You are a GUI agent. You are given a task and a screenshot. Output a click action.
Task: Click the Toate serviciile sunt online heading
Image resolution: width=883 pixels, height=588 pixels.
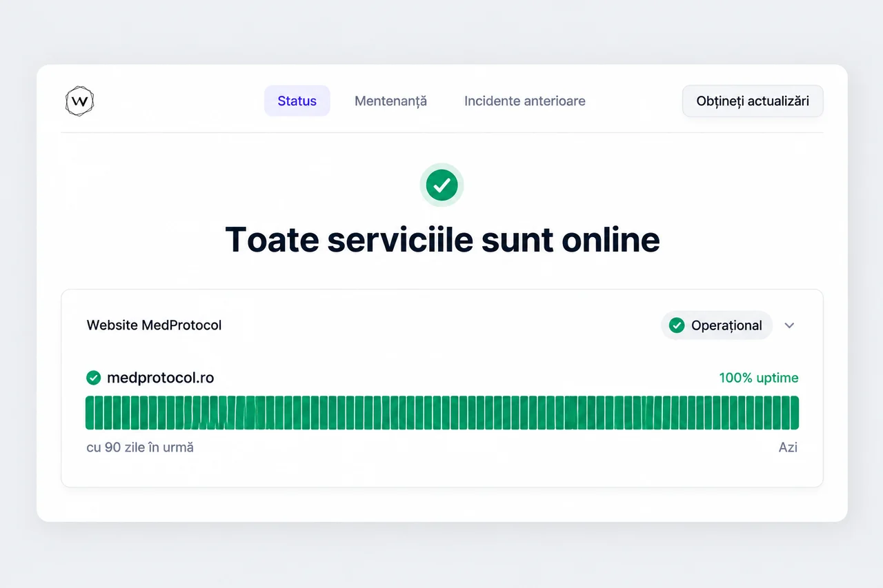pyautogui.click(x=442, y=239)
